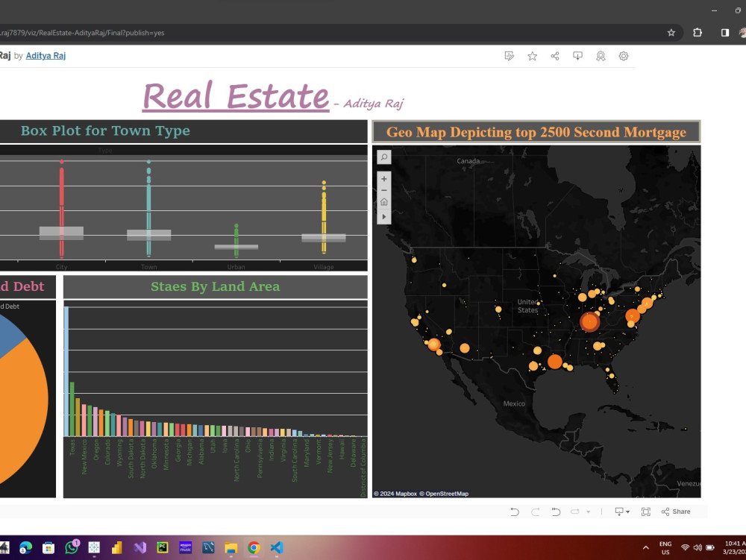Open the settings gear in the header
This screenshot has height=560, width=746.
(x=623, y=56)
